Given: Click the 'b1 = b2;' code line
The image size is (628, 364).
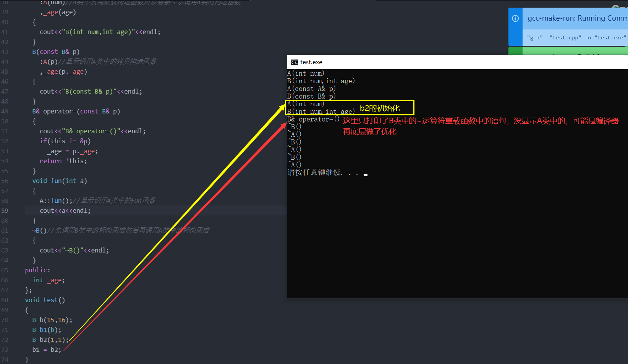Looking at the screenshot, I should coord(47,349).
